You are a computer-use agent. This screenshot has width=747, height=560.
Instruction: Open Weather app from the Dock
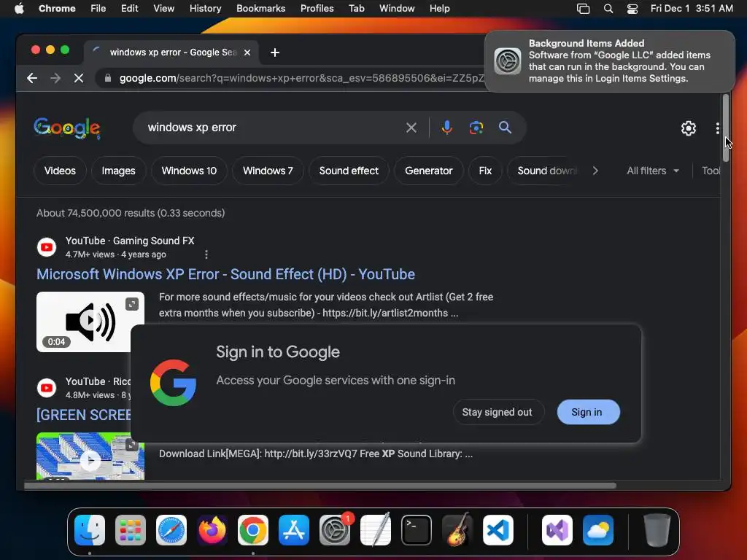pyautogui.click(x=598, y=530)
